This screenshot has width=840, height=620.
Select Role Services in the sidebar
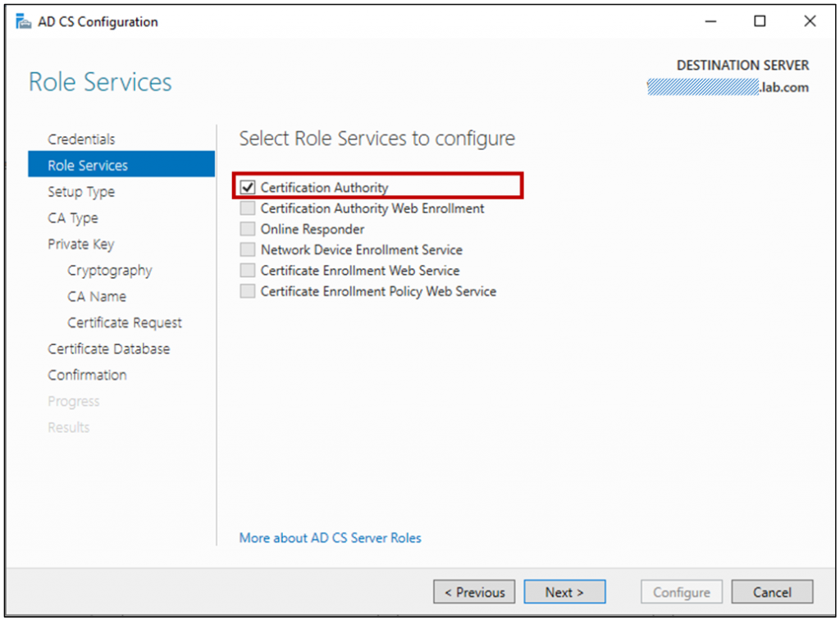(121, 165)
